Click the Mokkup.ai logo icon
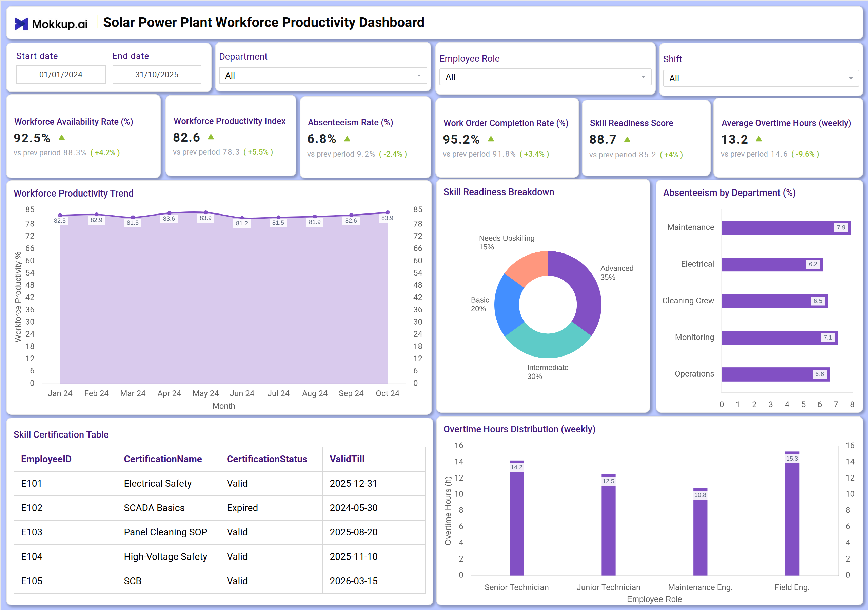The height and width of the screenshot is (610, 868). (21, 24)
